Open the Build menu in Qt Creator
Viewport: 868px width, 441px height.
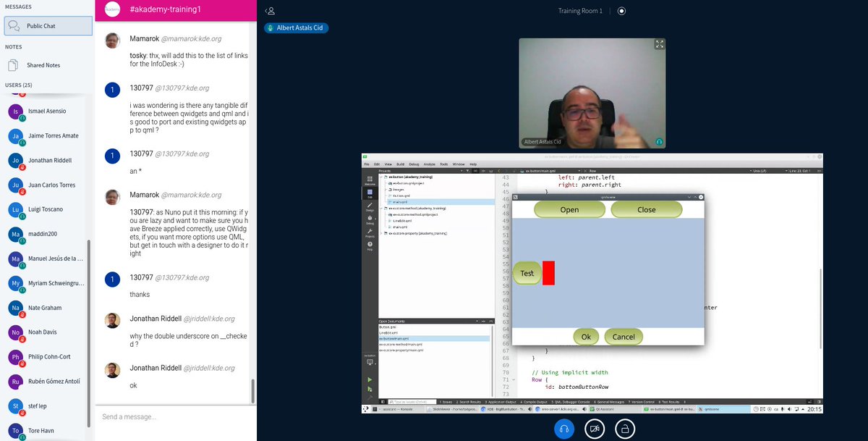[401, 164]
